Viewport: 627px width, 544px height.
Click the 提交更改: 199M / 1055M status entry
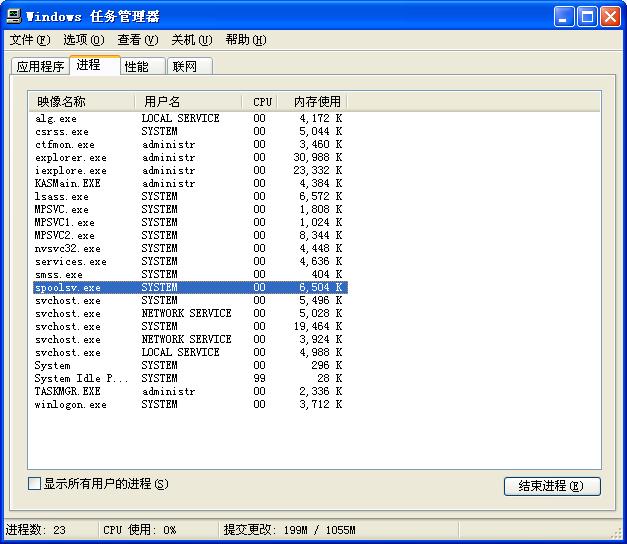coord(290,530)
